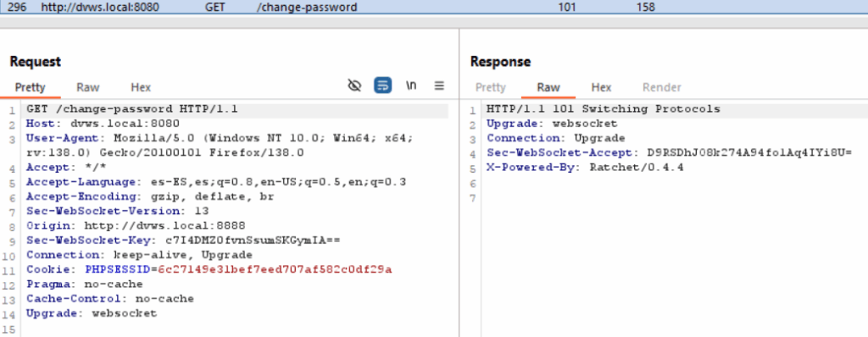The height and width of the screenshot is (337, 868).
Task: Click the Sec-WebSocket-Key header line
Action: click(183, 240)
